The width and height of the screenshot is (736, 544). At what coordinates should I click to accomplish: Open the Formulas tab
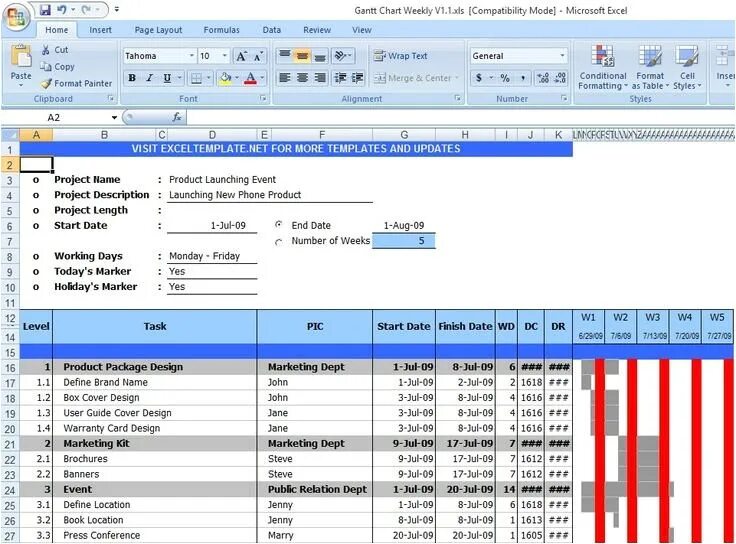click(x=222, y=30)
